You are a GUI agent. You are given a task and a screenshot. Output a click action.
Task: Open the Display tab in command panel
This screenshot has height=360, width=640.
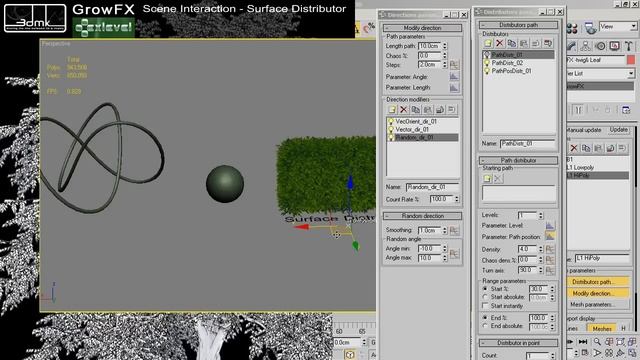point(615,46)
